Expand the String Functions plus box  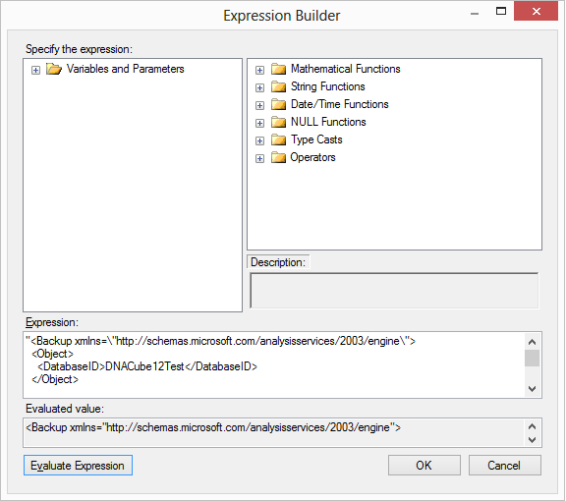tap(260, 88)
